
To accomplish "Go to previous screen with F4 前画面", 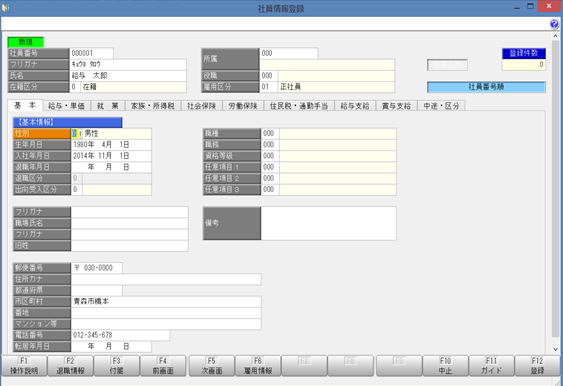I will pos(163,366).
